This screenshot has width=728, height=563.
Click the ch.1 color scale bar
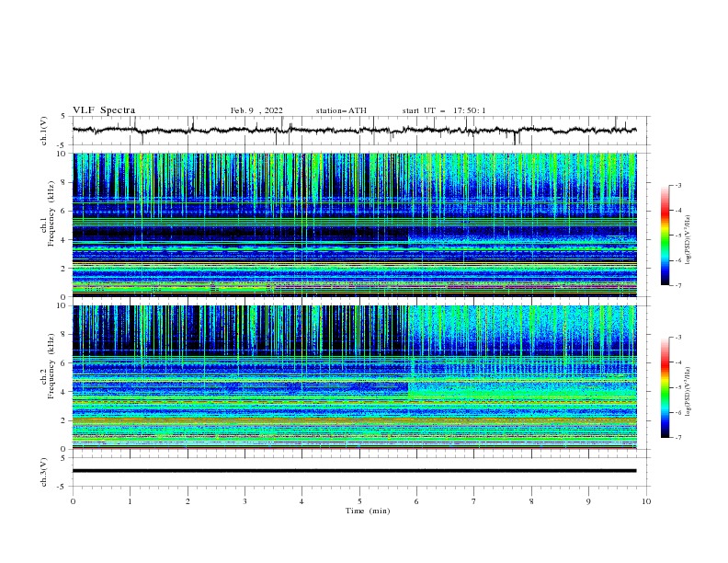[665, 236]
